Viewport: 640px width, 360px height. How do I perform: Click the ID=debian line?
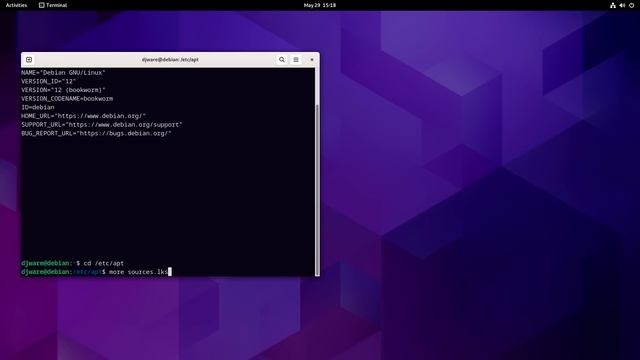(38, 107)
